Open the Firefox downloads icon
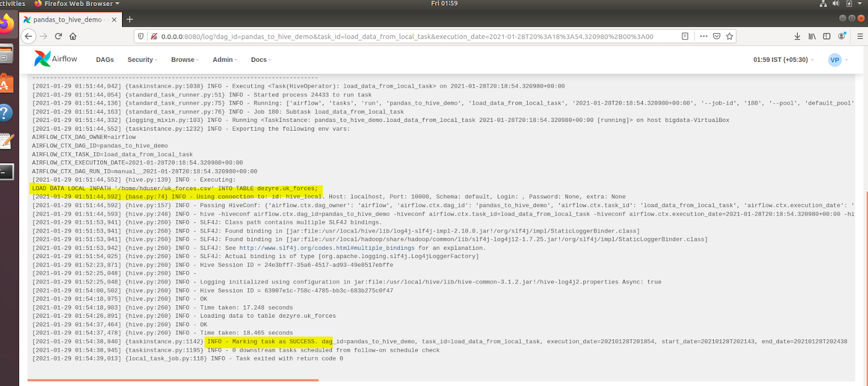This screenshot has width=868, height=386. pos(797,36)
